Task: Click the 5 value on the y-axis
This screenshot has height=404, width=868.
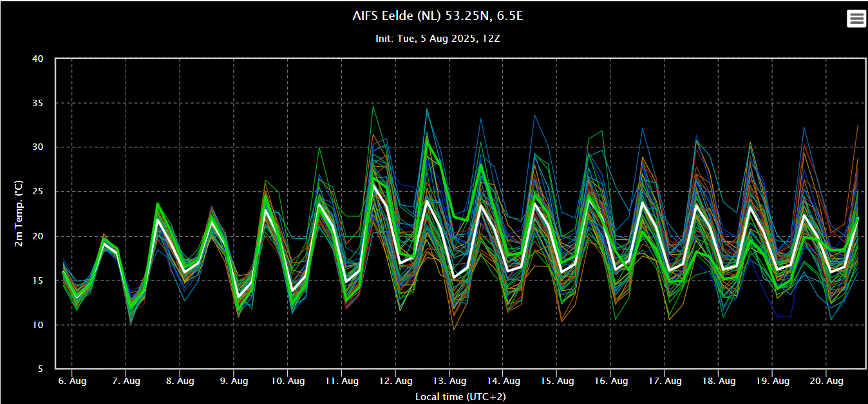Action: point(40,369)
